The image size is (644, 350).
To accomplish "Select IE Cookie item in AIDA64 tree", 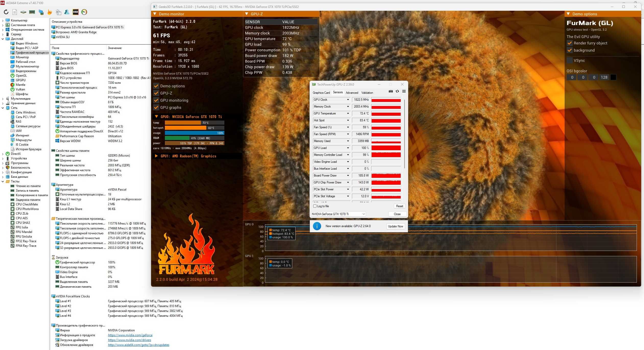I will (22, 145).
